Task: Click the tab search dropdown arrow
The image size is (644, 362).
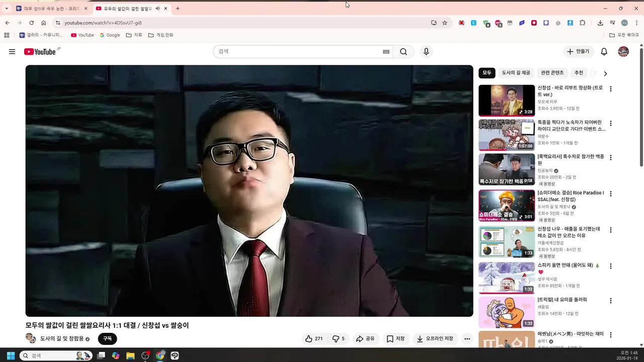Action: click(x=7, y=9)
